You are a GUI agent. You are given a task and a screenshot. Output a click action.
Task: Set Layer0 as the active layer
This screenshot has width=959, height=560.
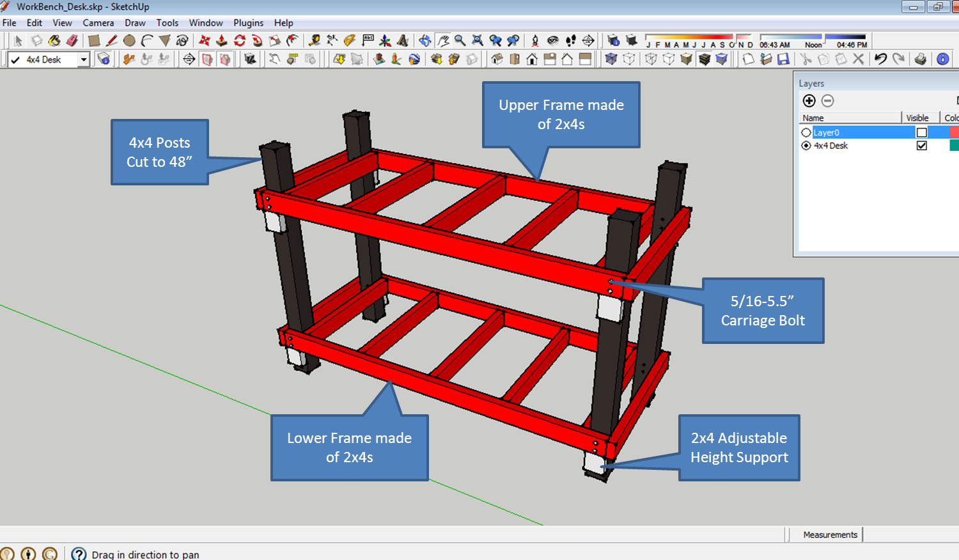[806, 131]
